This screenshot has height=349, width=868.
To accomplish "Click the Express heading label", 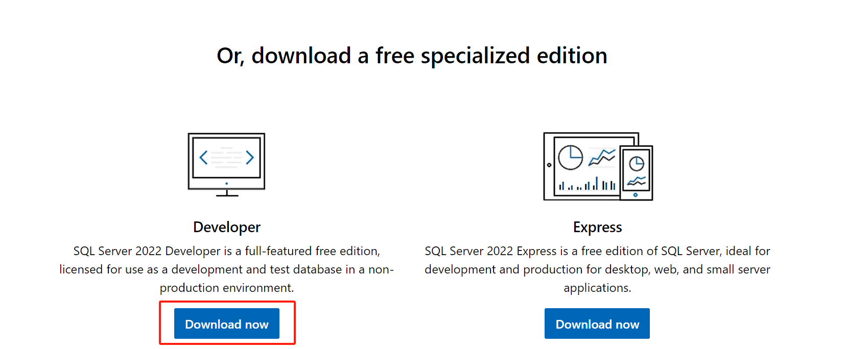I will (597, 227).
